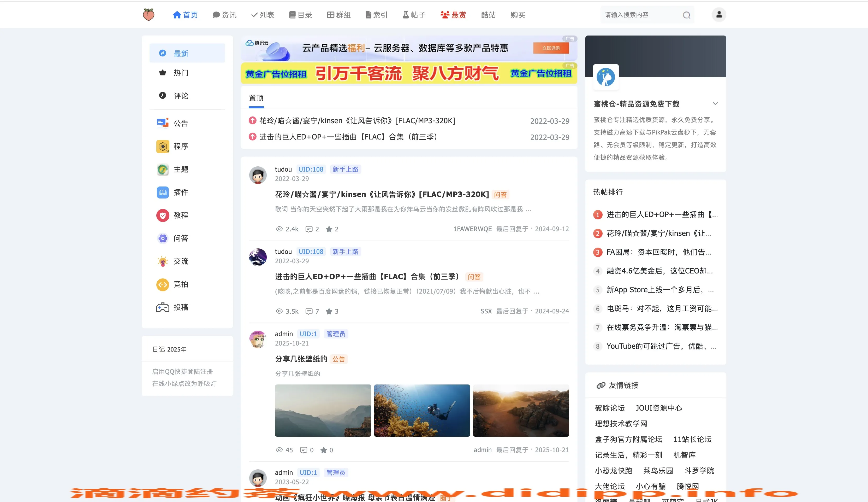Open the 投稿 gamepad icon in sidebar

(x=162, y=307)
